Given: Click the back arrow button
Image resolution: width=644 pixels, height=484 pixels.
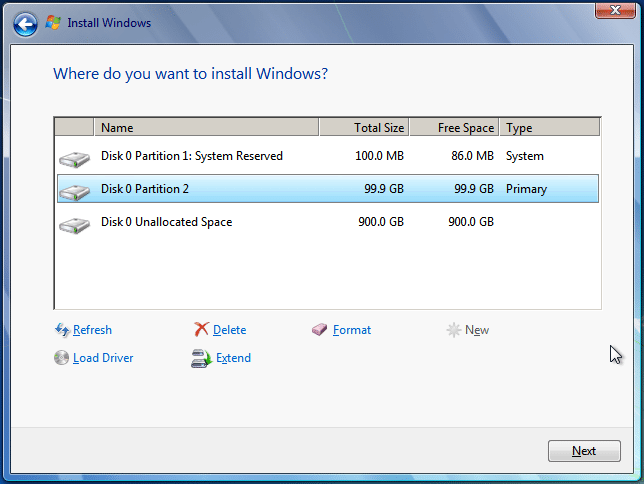Looking at the screenshot, I should coord(25,24).
